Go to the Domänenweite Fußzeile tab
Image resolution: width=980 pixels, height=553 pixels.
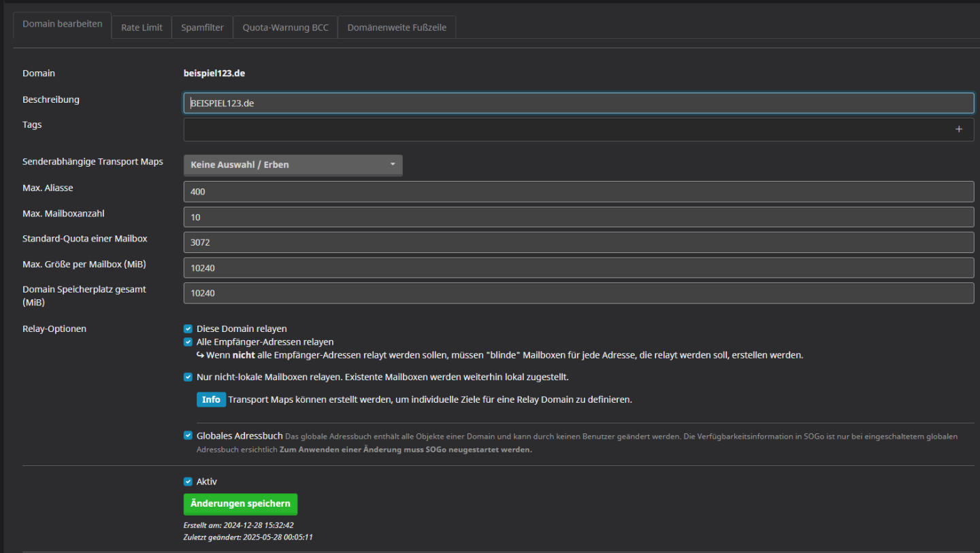click(x=397, y=28)
